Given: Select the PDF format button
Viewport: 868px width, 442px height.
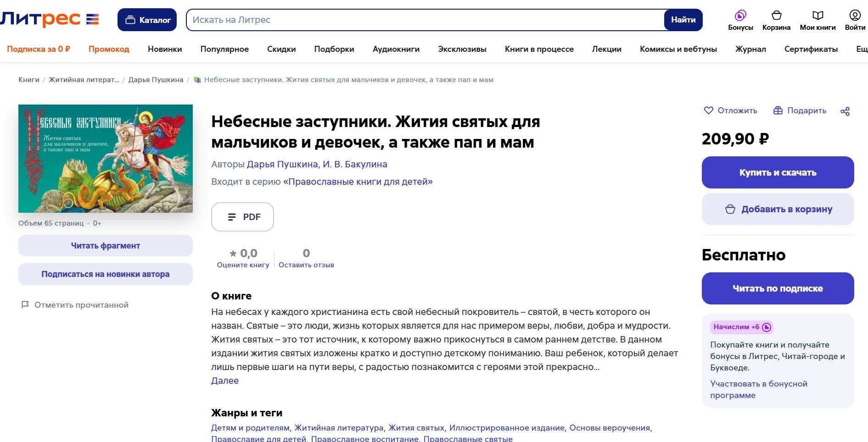Looking at the screenshot, I should (x=242, y=217).
